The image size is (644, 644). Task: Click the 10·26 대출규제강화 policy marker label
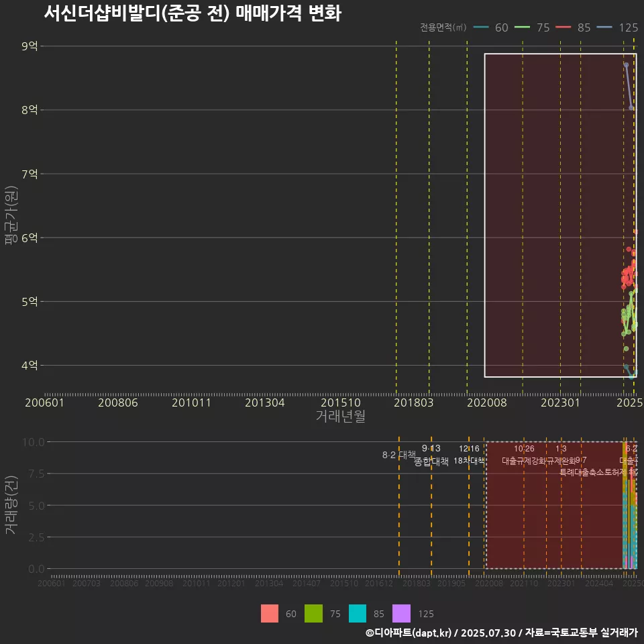point(524,455)
